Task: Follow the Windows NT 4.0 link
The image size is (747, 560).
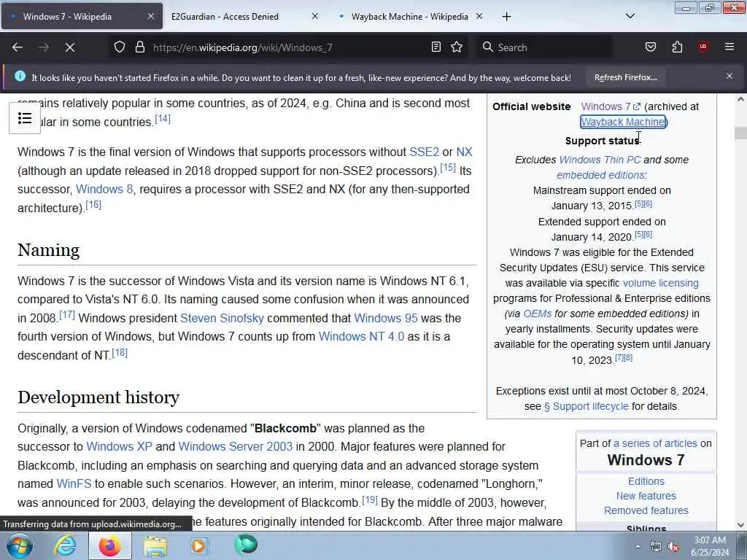Action: (x=361, y=336)
